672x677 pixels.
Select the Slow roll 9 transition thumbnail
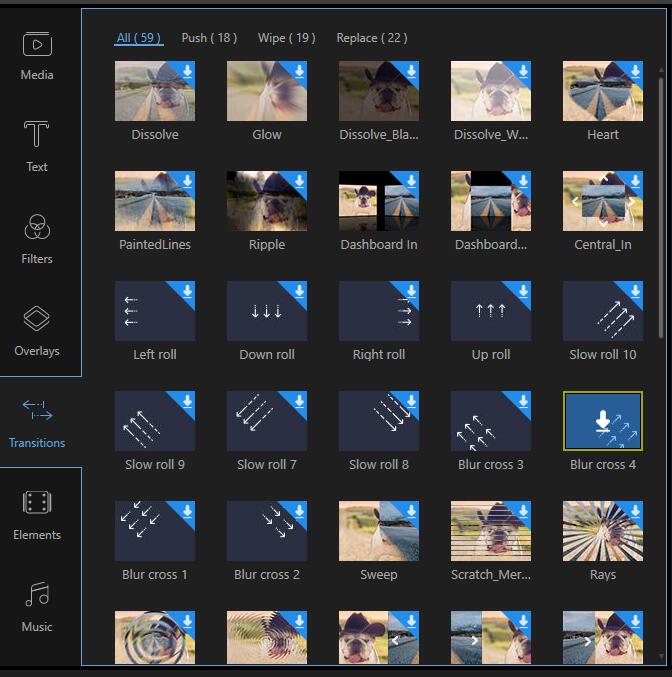click(x=155, y=421)
